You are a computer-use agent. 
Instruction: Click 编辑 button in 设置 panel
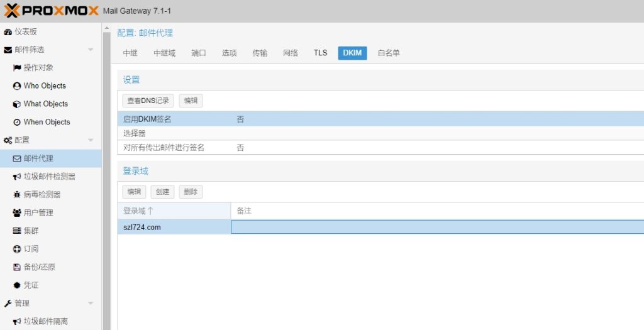coord(191,101)
